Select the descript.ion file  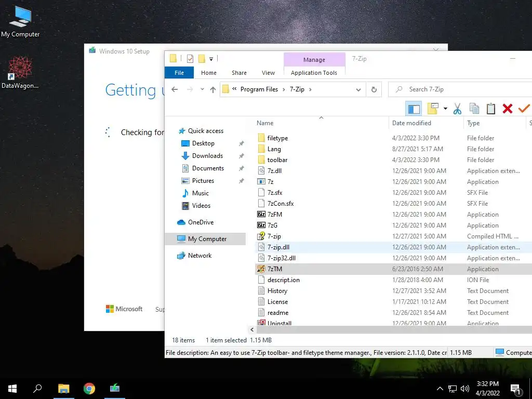pos(283,280)
